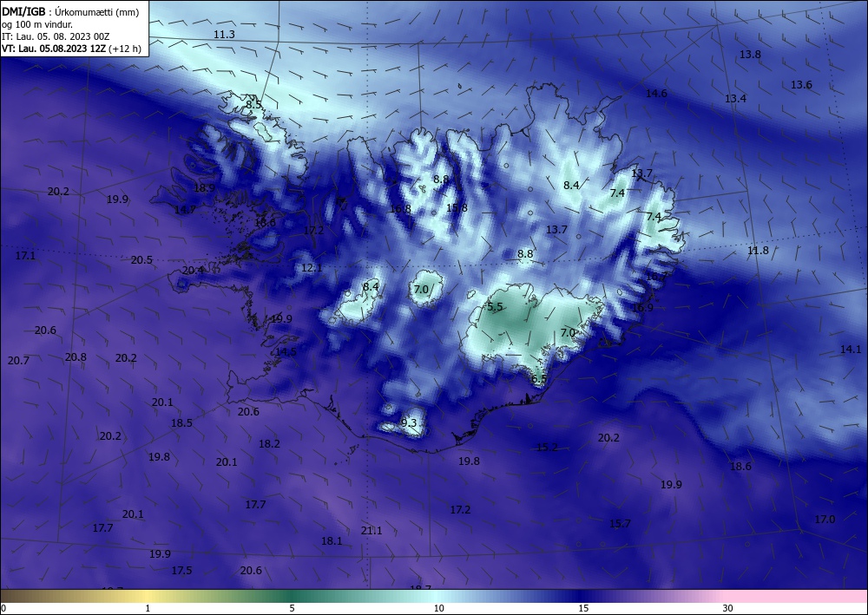Click the map value 17.5
Viewport: 868px width, 615px height.
coord(181,570)
